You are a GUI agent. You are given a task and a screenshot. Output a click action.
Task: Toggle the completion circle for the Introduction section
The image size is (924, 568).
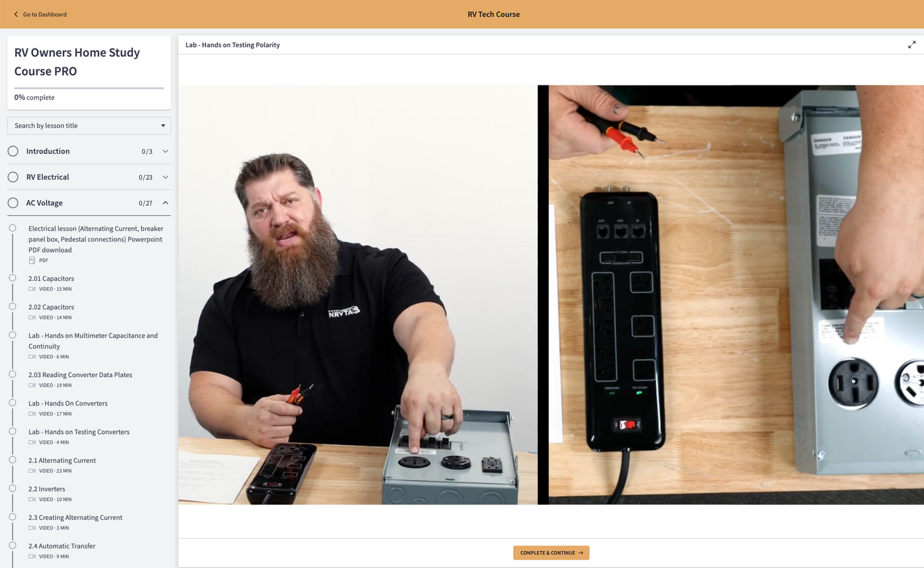coord(12,151)
